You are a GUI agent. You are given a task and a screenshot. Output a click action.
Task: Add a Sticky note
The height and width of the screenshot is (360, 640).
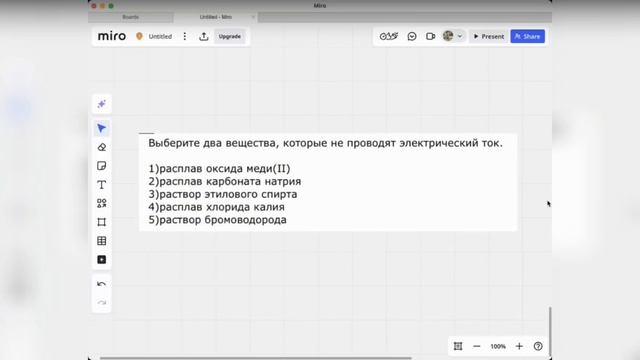pos(102,166)
